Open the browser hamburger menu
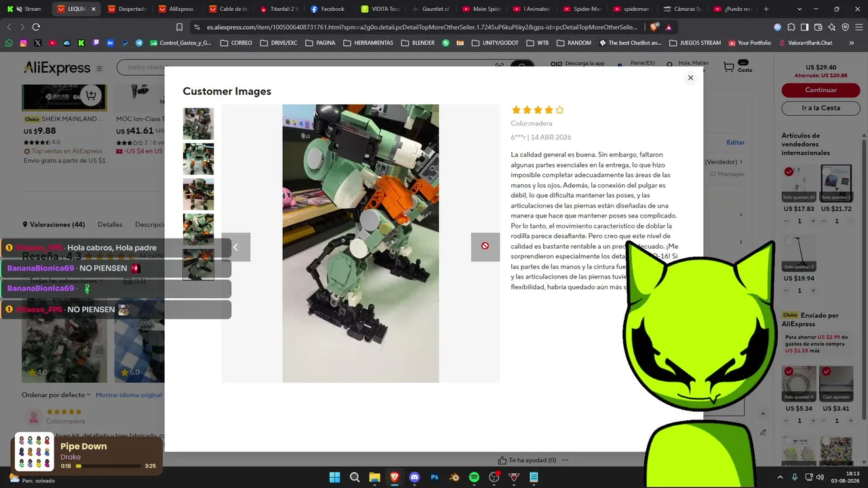This screenshot has width=868, height=488. pyautogui.click(x=859, y=27)
